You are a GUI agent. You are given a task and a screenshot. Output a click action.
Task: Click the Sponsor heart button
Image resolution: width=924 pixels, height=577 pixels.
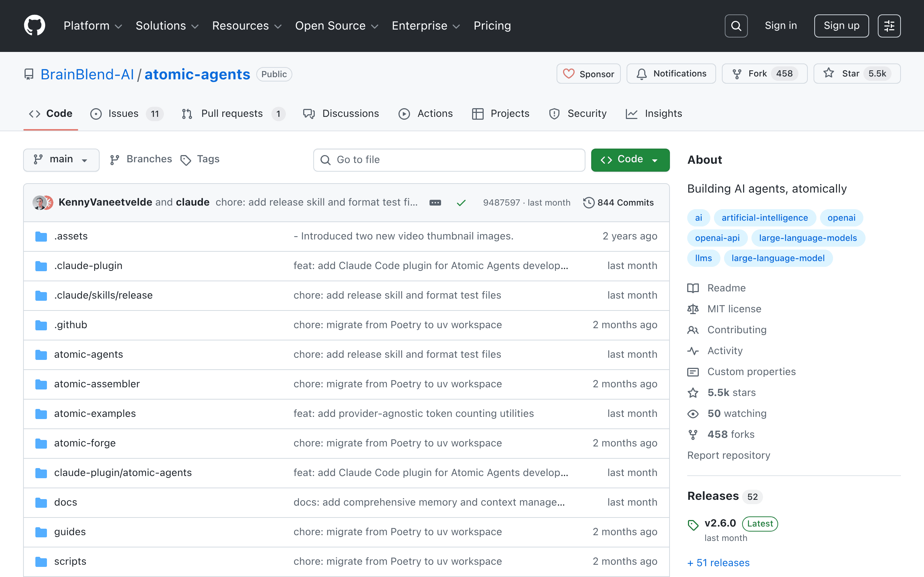click(588, 74)
